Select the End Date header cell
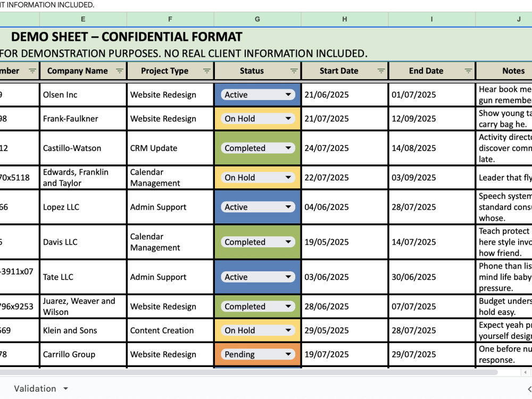The height and width of the screenshot is (399, 532). point(432,71)
